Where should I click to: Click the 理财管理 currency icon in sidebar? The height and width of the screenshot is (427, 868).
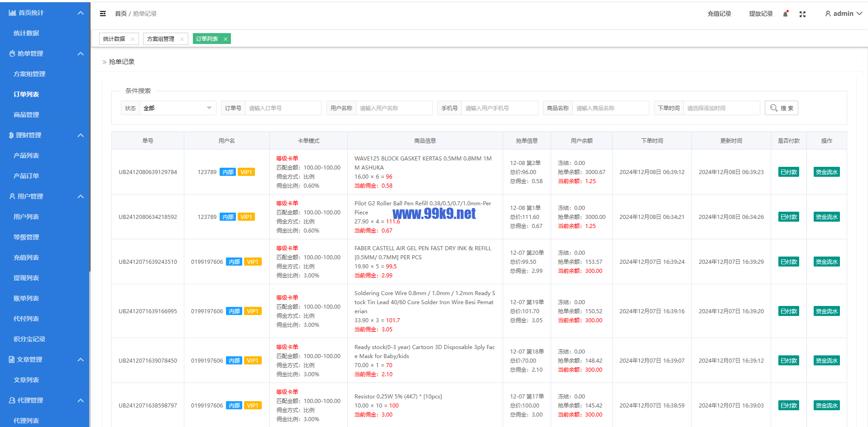(x=11, y=135)
